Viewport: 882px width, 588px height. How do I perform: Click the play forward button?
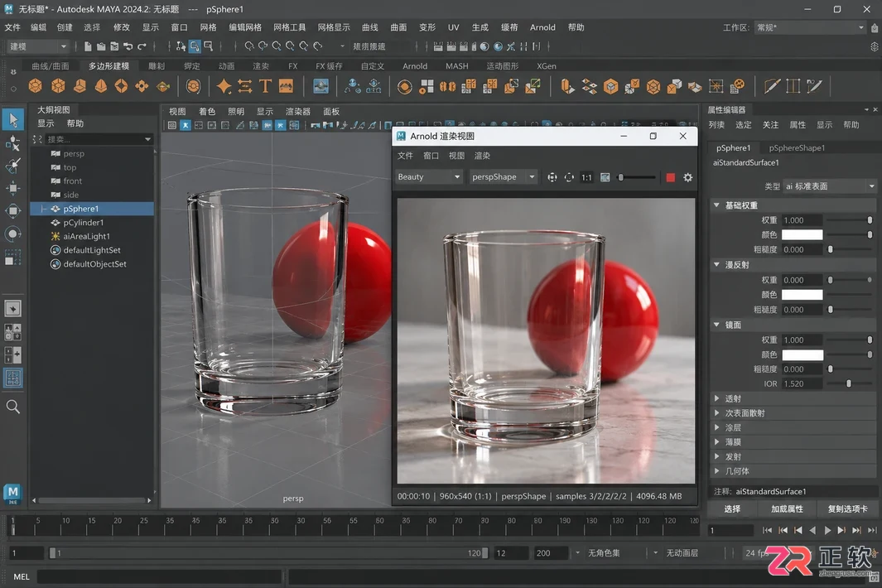coord(827,530)
